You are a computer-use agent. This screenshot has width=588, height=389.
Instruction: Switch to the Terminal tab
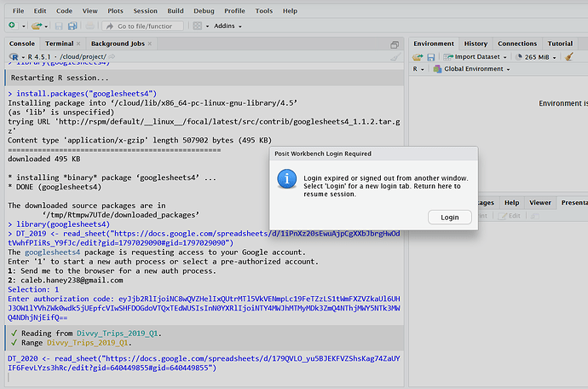[x=59, y=43]
